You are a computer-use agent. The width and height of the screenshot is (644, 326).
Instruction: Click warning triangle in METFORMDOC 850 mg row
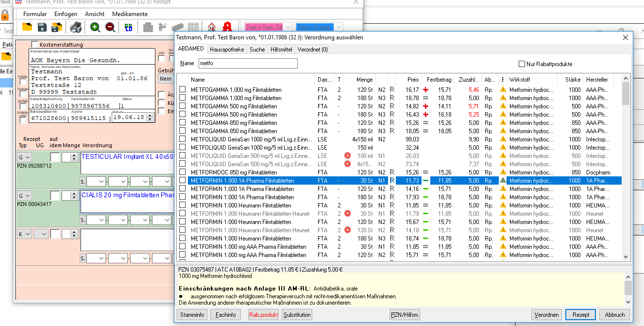503,172
